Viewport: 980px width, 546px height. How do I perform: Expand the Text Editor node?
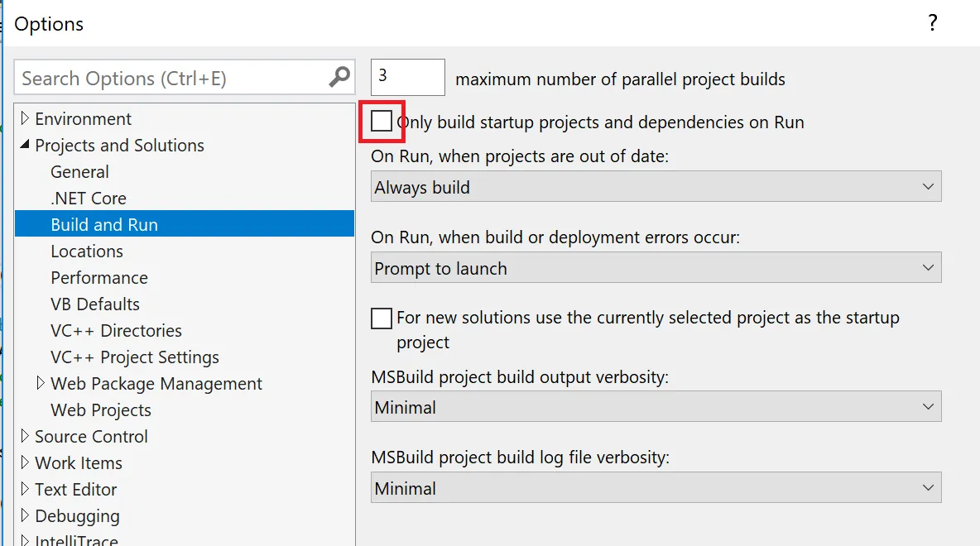tap(25, 489)
